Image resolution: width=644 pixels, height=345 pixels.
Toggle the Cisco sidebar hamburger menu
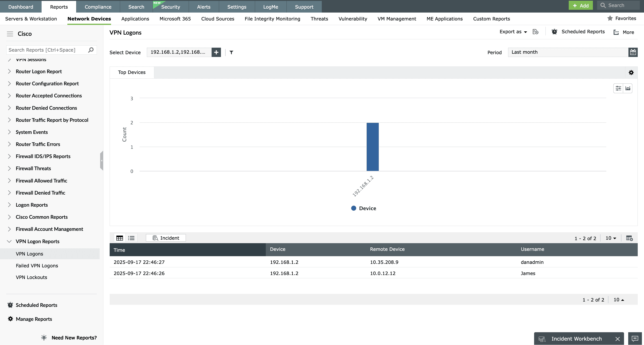10,34
